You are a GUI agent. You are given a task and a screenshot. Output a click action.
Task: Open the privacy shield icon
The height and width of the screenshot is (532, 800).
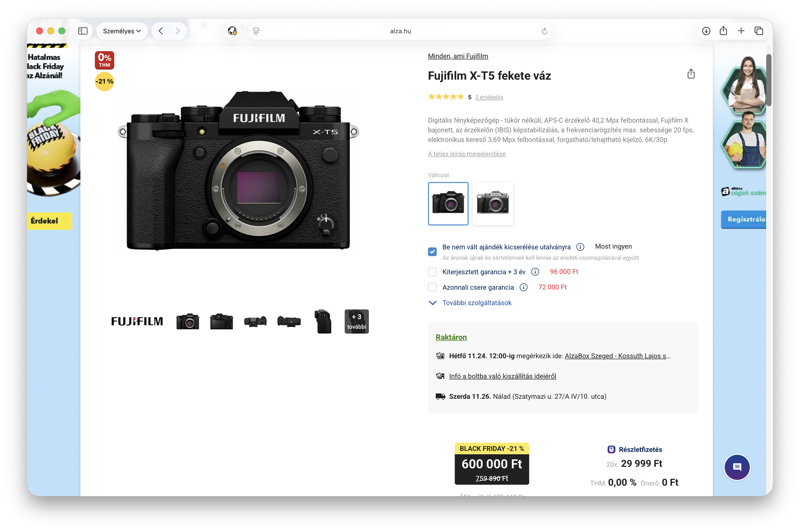click(x=232, y=31)
